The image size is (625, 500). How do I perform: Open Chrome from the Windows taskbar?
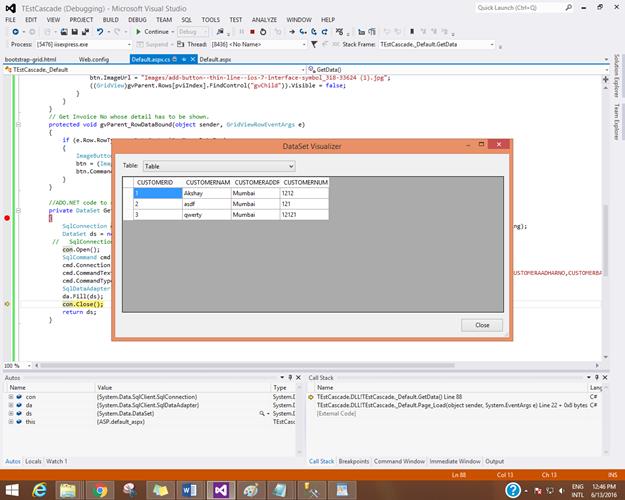[x=98, y=488]
